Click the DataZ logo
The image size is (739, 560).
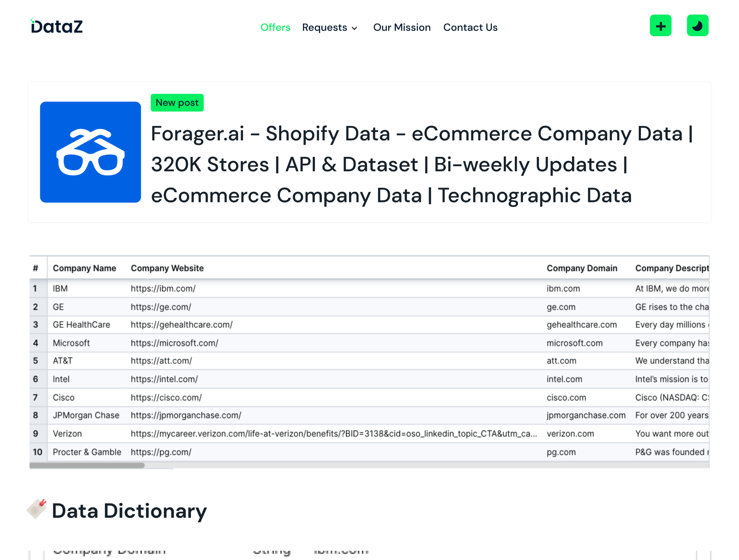pyautogui.click(x=57, y=26)
